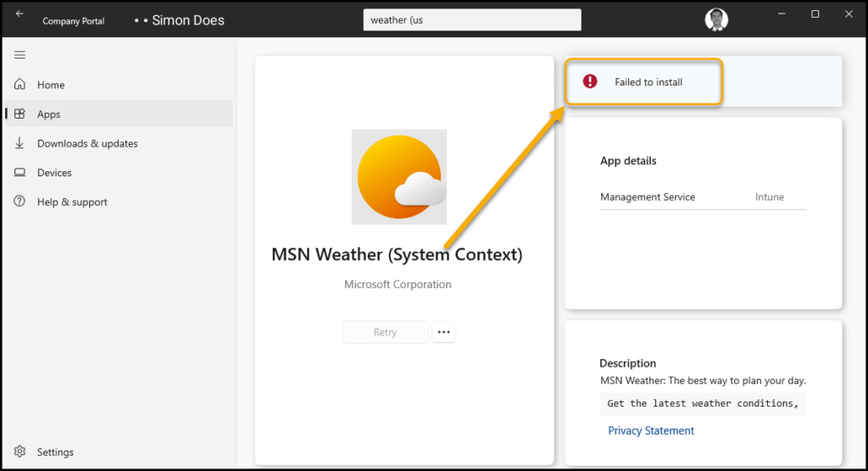Open the Privacy Statement link
This screenshot has width=868, height=471.
click(650, 431)
